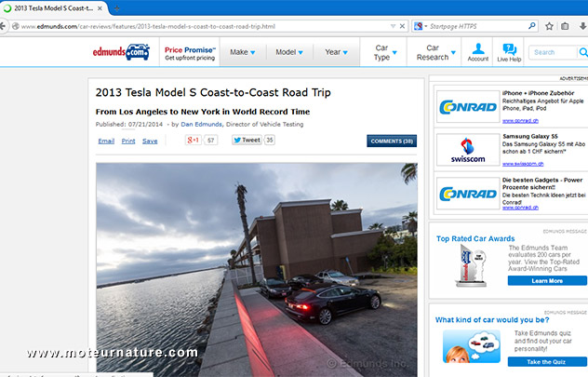588x377 pixels.
Task: Click the browser back arrow
Action: (3, 26)
